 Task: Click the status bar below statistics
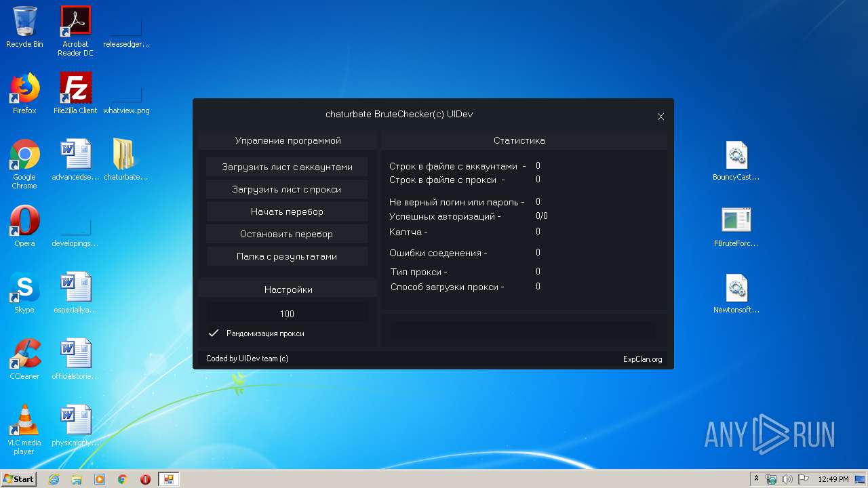click(522, 330)
